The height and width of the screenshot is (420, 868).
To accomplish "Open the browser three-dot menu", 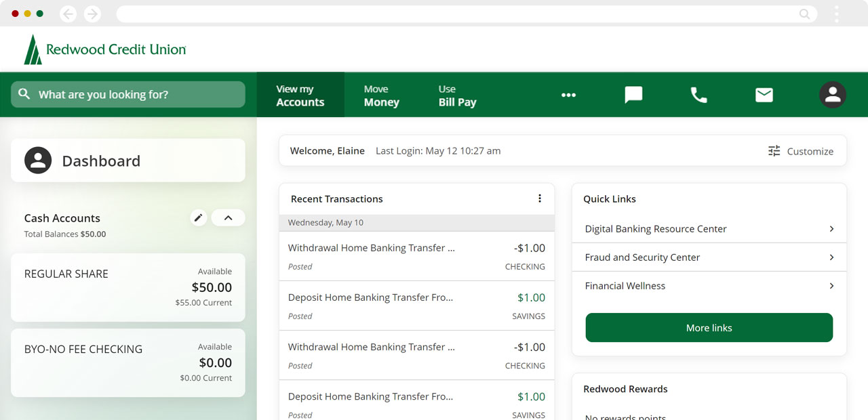I will (x=837, y=14).
